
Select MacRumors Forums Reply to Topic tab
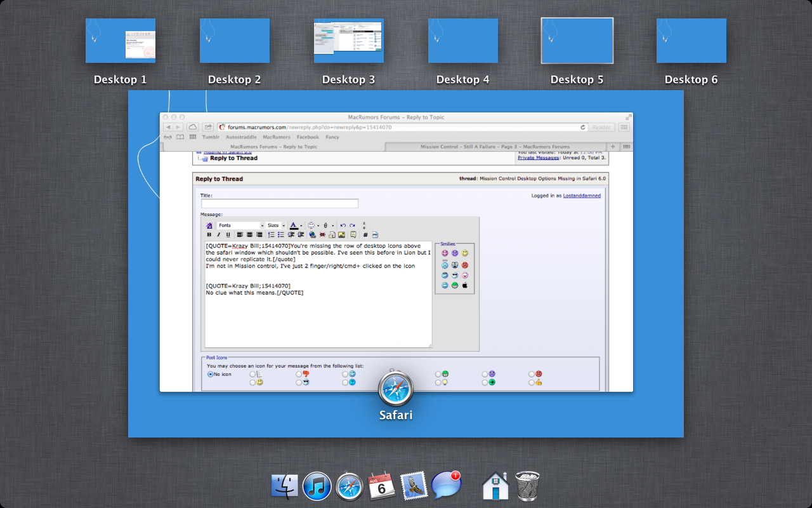[274, 147]
